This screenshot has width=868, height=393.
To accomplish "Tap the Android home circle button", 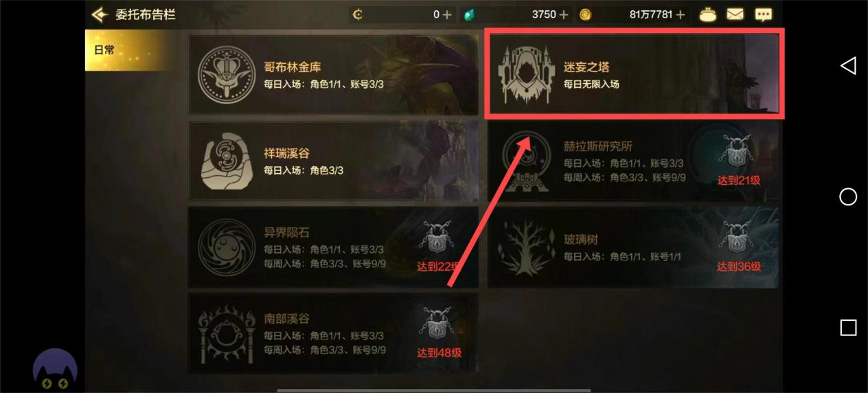I will tap(848, 197).
